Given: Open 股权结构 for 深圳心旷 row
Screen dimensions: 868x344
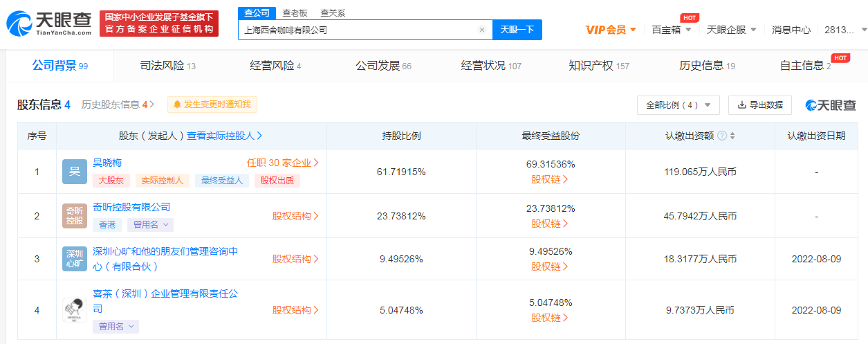Looking at the screenshot, I should (295, 259).
